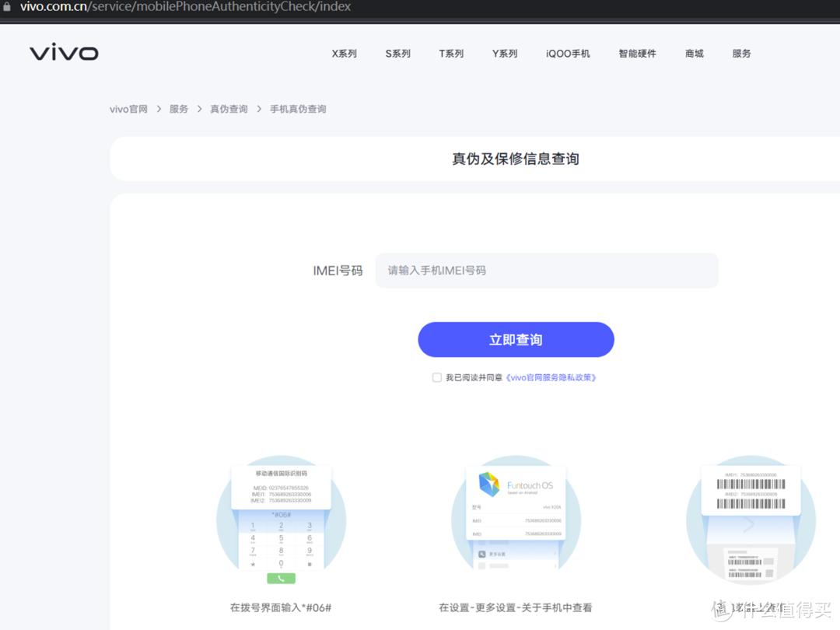This screenshot has height=630, width=840.
Task: Check the 我已阅读并同意 checkbox
Action: point(436,378)
